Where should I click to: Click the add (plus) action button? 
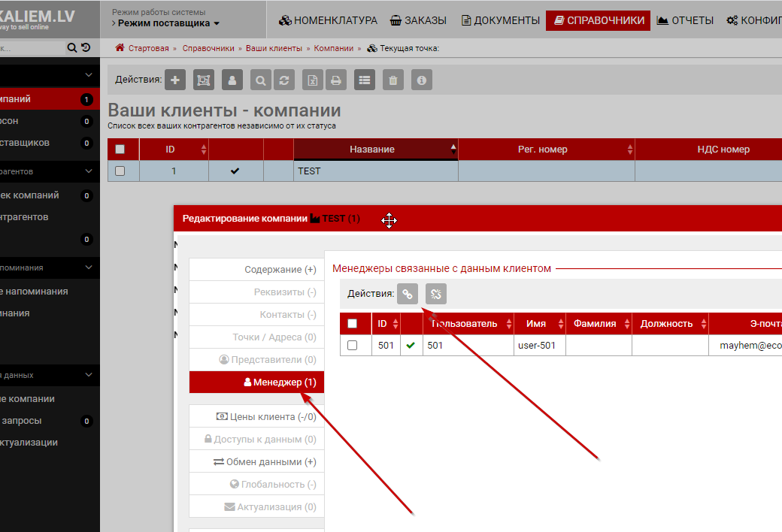(x=175, y=80)
